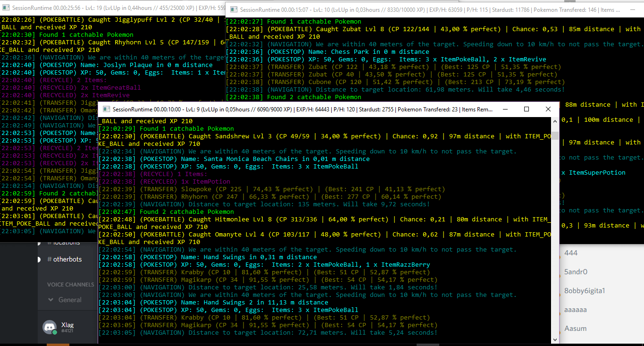Select member 5andr0 in member list
Viewport: 644px width, 346px height.
[576, 272]
